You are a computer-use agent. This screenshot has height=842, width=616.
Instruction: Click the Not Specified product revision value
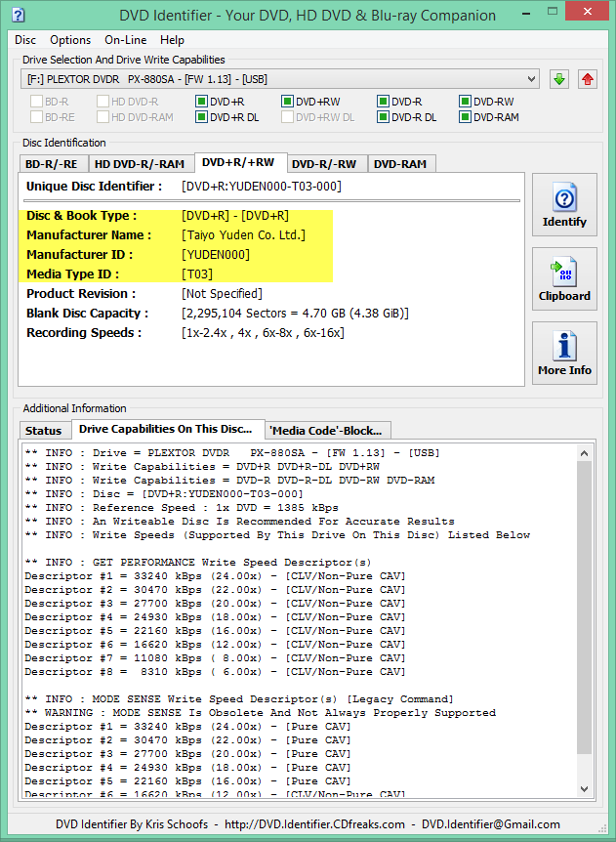point(223,294)
